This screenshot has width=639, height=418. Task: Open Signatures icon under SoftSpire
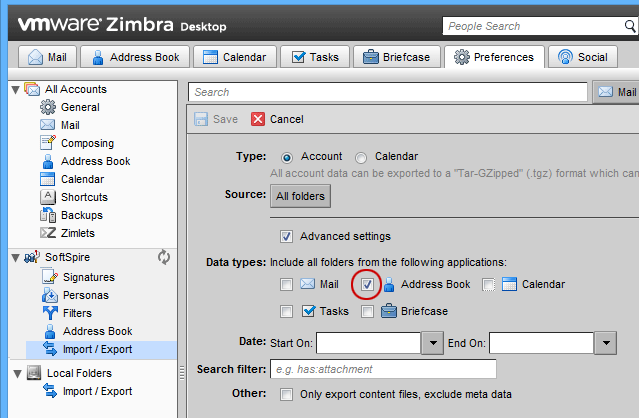point(50,277)
